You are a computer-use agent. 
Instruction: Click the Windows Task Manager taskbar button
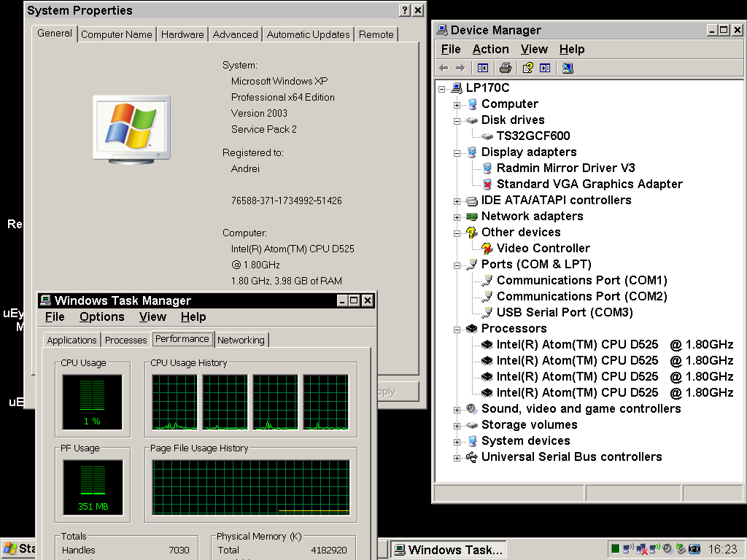tap(447, 550)
